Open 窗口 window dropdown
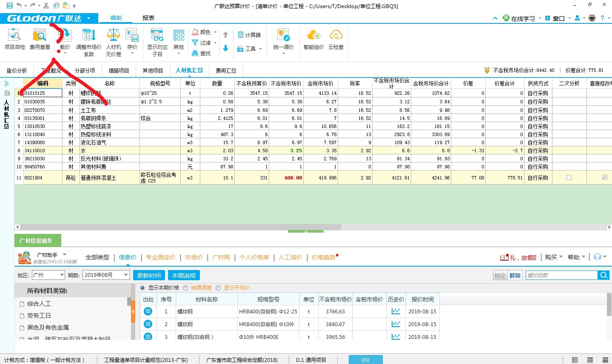612x364 pixels. tap(558, 18)
